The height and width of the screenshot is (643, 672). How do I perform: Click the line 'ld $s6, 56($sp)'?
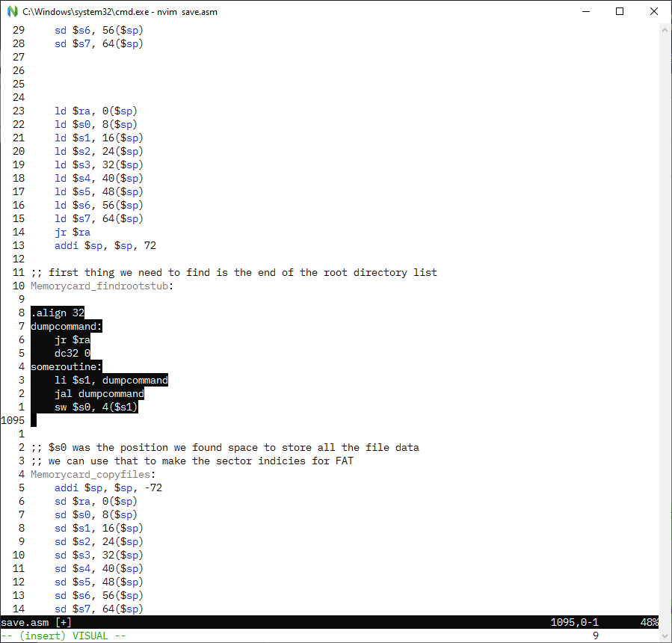pyautogui.click(x=99, y=206)
